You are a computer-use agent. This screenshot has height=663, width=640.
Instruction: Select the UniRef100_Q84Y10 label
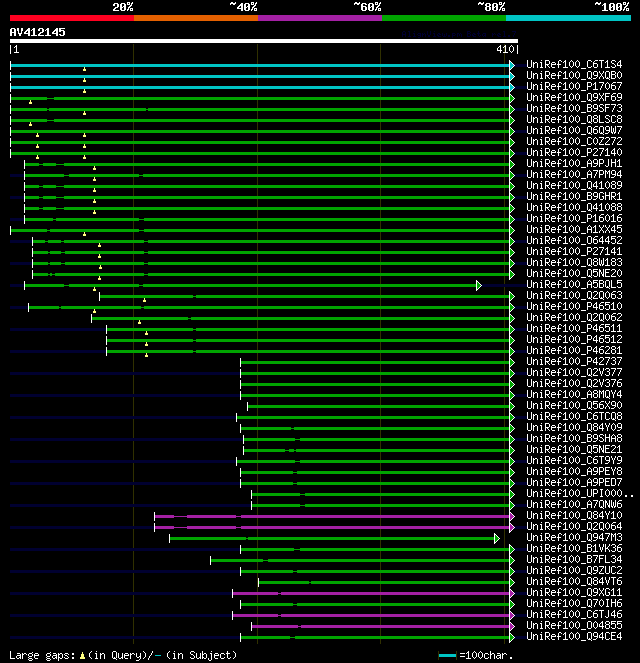574,515
